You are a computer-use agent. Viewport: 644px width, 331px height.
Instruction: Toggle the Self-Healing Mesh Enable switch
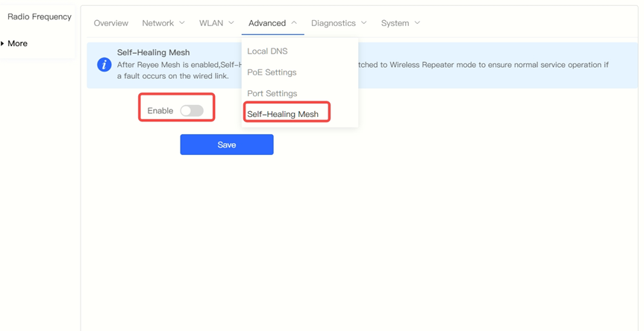coord(192,111)
